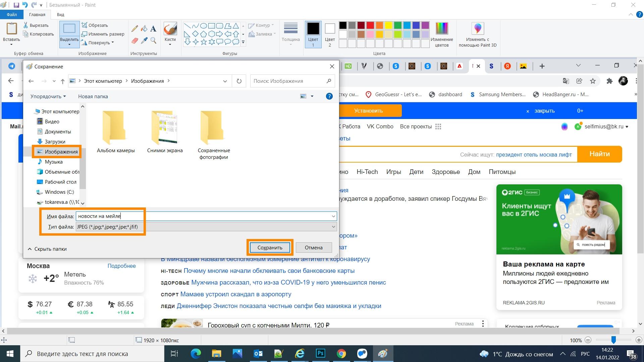This screenshot has width=644, height=362.
Task: Hide folders (Скрыть папки) toggle
Action: [x=47, y=249]
